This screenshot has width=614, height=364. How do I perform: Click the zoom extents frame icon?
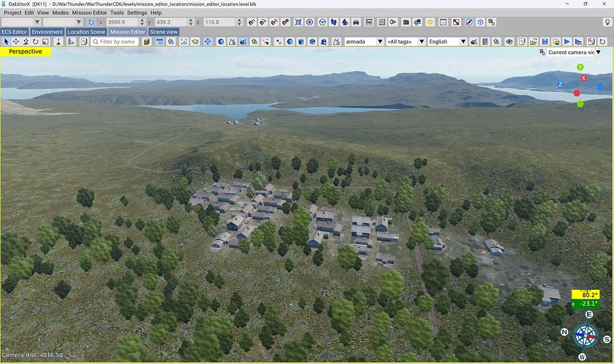pyautogui.click(x=298, y=22)
